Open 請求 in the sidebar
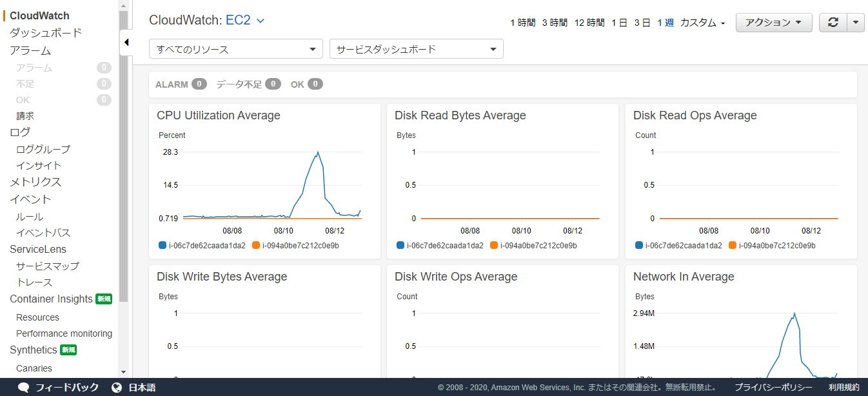 coord(25,116)
